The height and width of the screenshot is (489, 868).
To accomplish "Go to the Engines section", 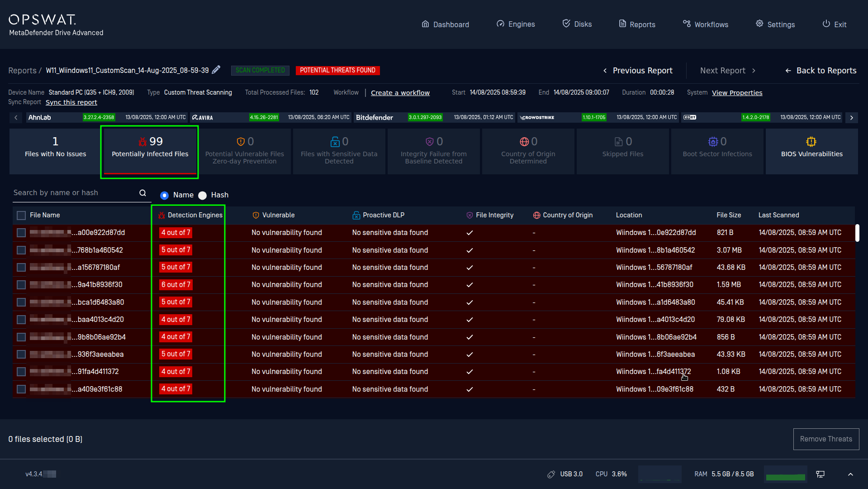I will (x=516, y=24).
